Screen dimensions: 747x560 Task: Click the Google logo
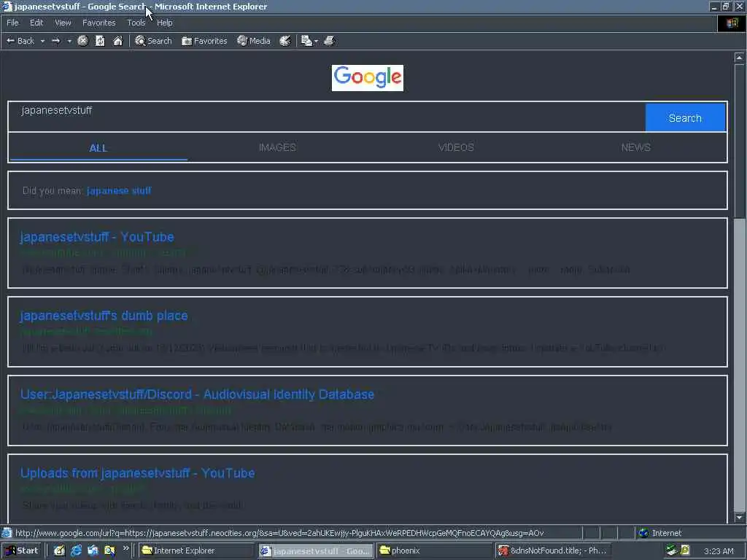pyautogui.click(x=368, y=77)
